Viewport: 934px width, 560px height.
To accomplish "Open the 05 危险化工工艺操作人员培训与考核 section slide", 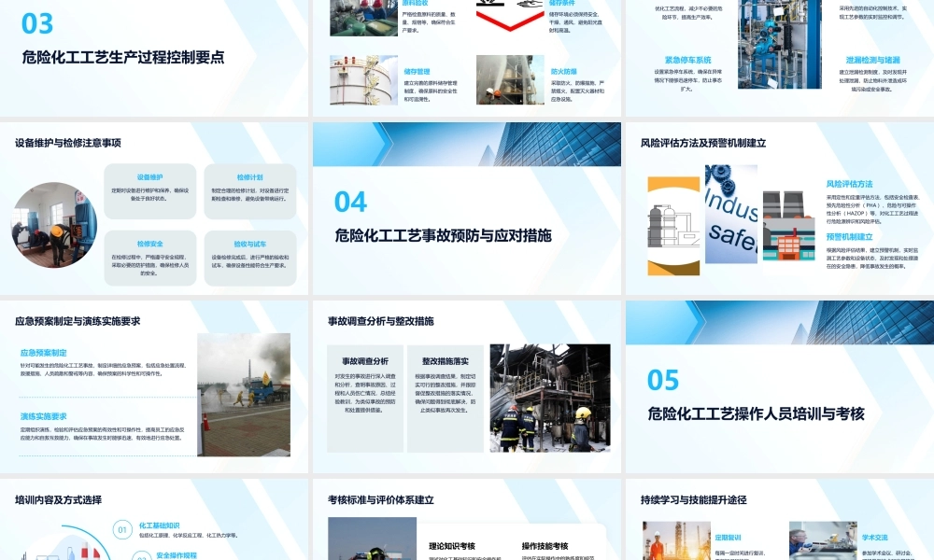I will tap(780, 386).
